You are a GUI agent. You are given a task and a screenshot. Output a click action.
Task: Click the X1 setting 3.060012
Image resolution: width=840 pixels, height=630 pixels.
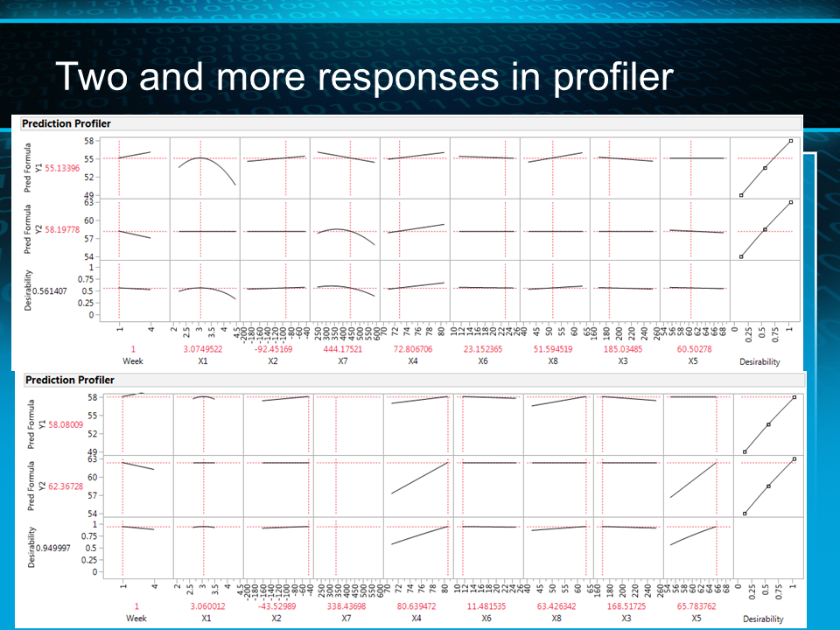pyautogui.click(x=208, y=606)
